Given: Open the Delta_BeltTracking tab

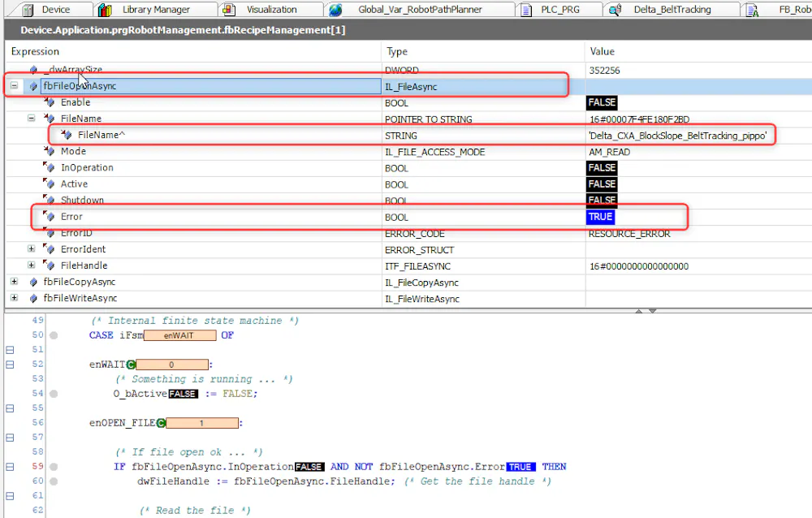Looking at the screenshot, I should click(x=672, y=9).
